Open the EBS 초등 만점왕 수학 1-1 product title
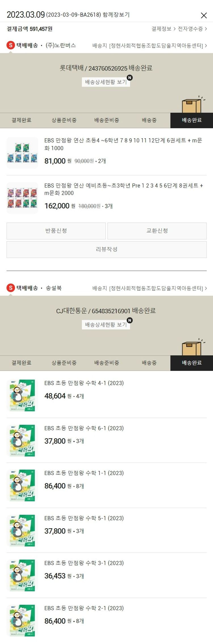Viewport: 213px width, 644px height. (84, 473)
